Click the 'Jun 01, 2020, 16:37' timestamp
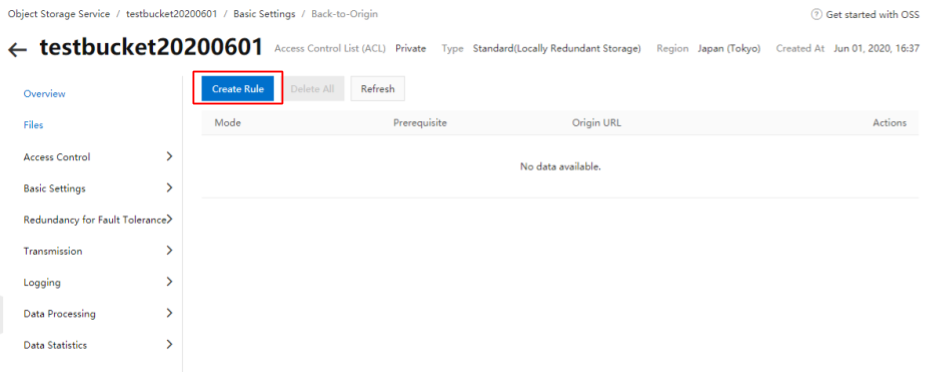This screenshot has width=935, height=381. [x=877, y=49]
